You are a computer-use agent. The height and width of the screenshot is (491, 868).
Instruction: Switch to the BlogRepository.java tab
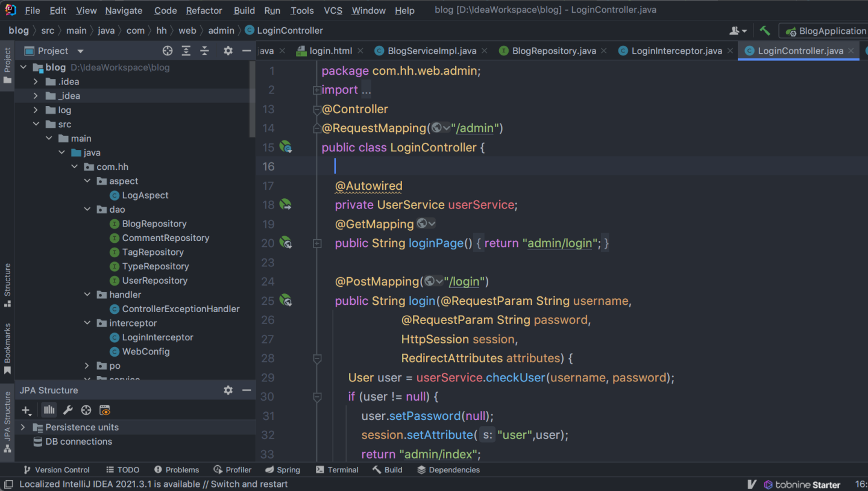pyautogui.click(x=553, y=51)
